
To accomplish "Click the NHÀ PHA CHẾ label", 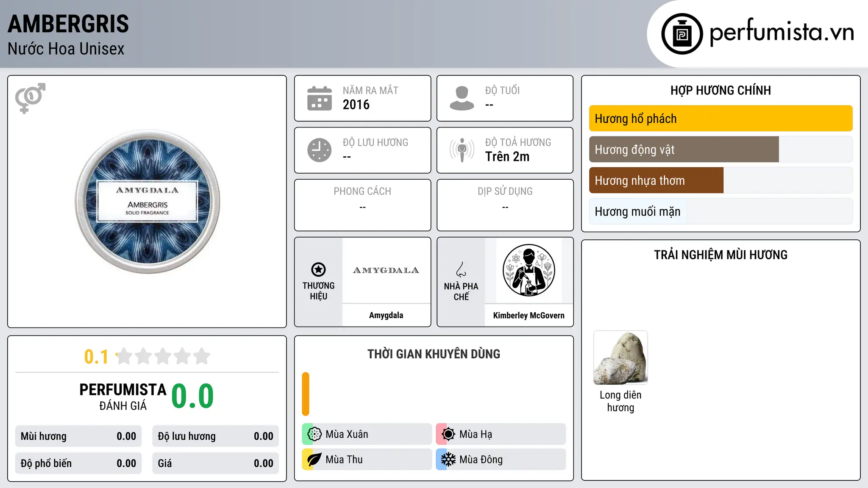I will 461,291.
